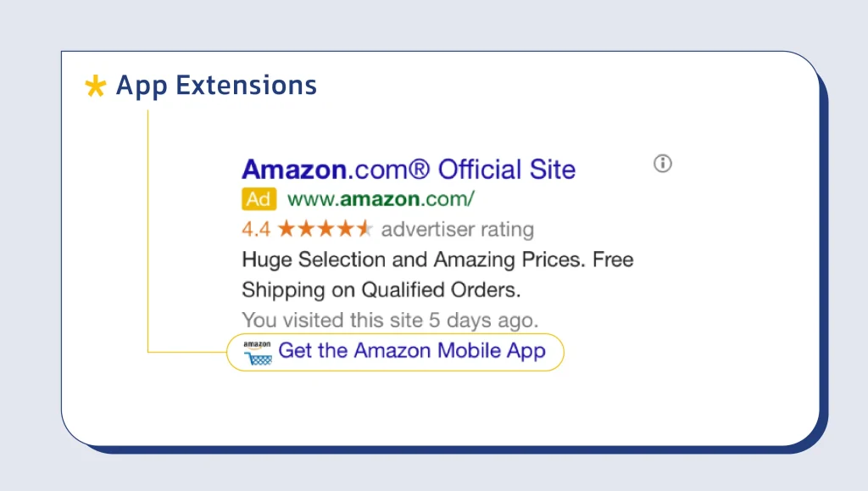Image resolution: width=868 pixels, height=491 pixels.
Task: Click the yellow connector line to app extension
Action: tap(147, 231)
